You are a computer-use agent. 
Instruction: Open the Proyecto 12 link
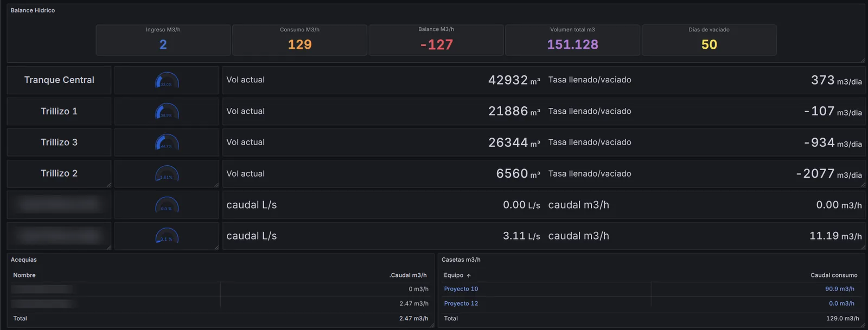461,303
